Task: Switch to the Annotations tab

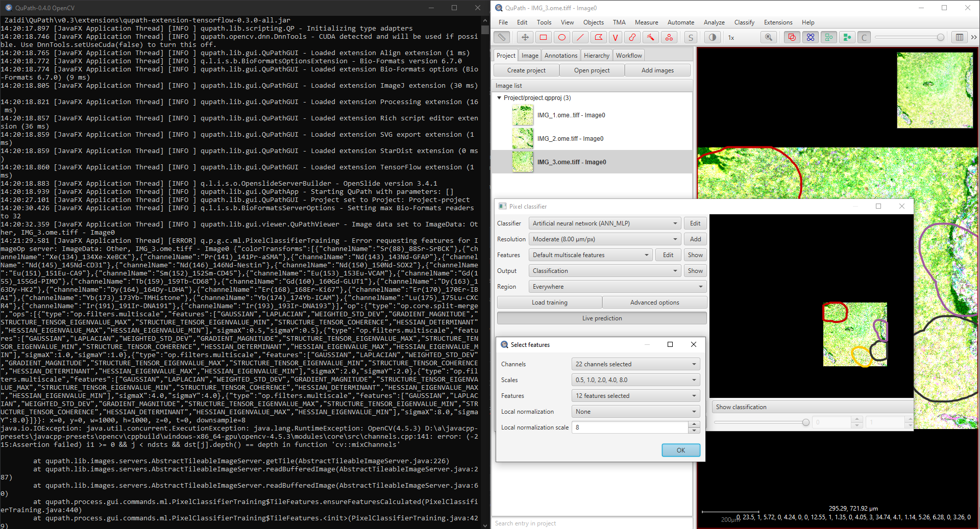Action: tap(560, 55)
